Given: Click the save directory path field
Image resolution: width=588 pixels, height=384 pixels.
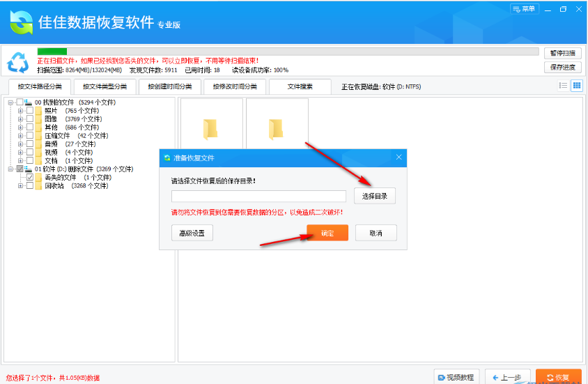Looking at the screenshot, I should 258,197.
